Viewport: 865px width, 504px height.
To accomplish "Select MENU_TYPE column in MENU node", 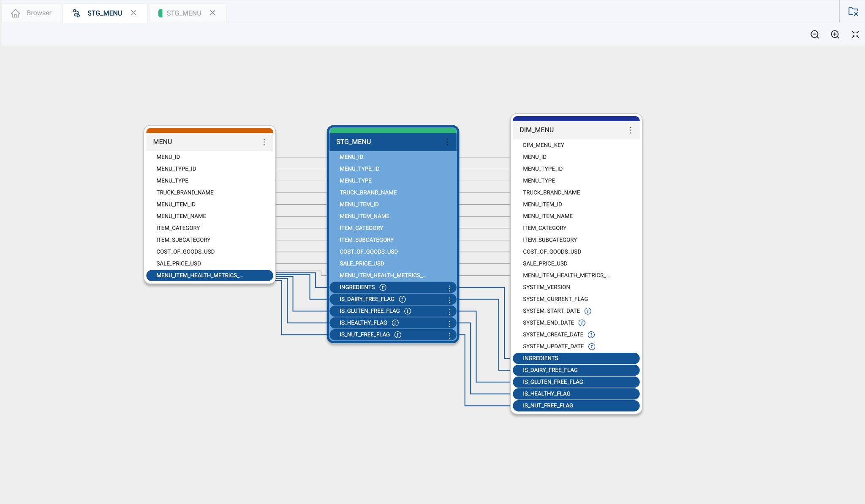I will coord(209,181).
